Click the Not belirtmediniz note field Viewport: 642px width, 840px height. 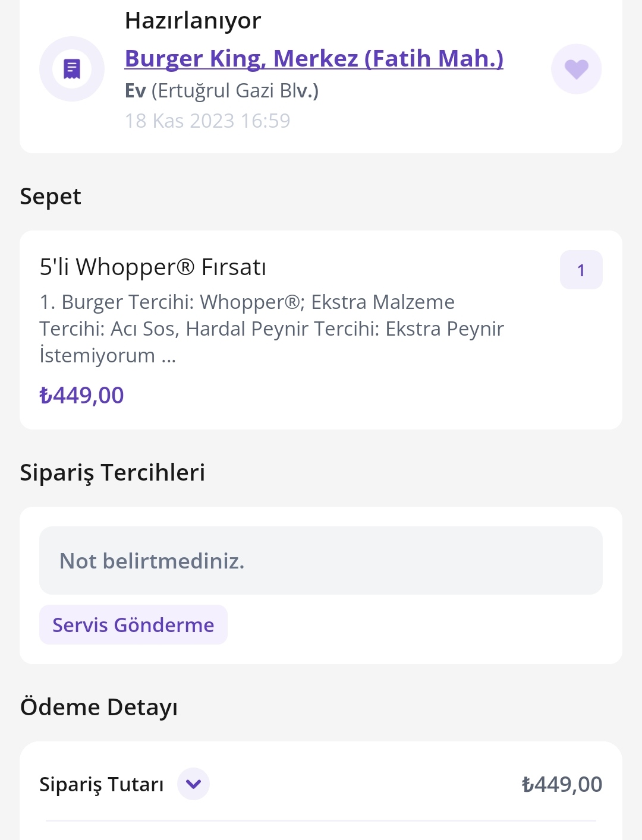click(321, 560)
